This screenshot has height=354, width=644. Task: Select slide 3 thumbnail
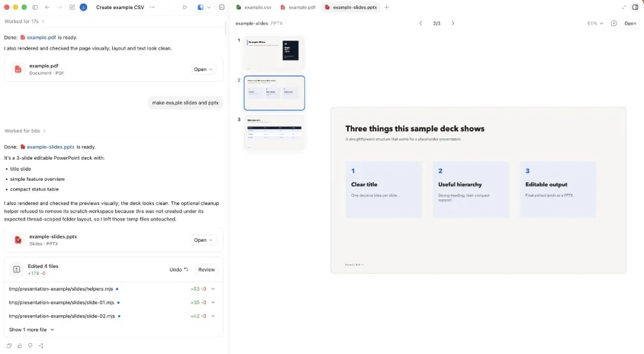[x=274, y=133]
